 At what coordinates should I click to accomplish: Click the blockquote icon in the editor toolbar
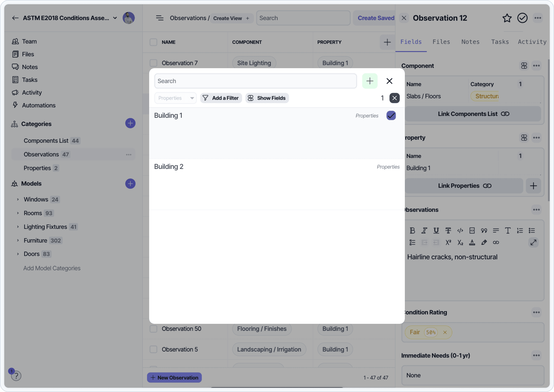484,231
